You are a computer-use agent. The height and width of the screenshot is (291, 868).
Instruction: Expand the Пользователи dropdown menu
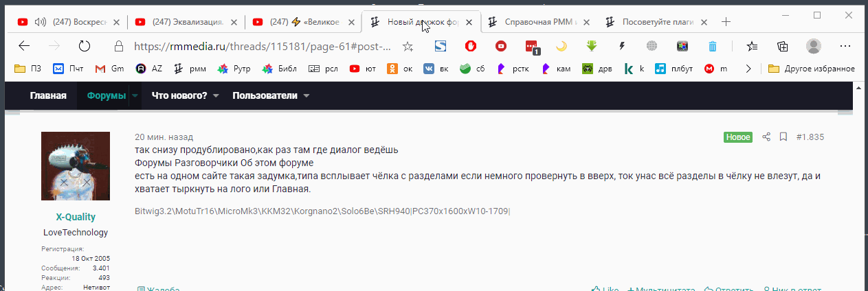point(306,95)
